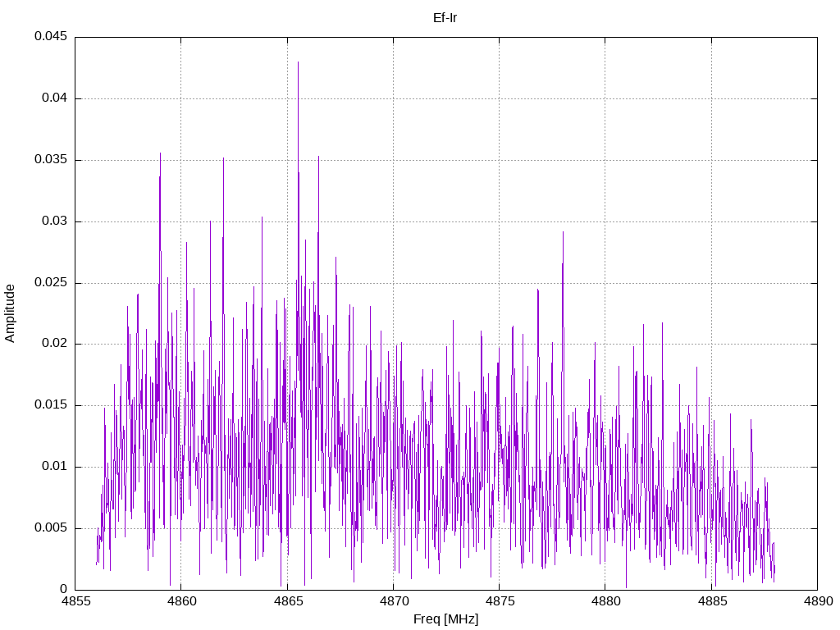Image resolution: width=840 pixels, height=630 pixels.
Task: Click the peak near 4862 MHz
Action: 223,158
